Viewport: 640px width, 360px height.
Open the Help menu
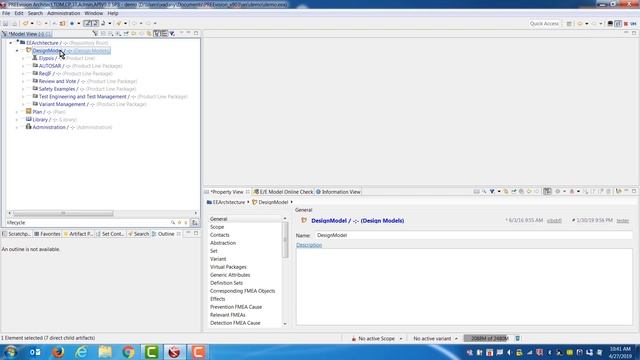113,13
